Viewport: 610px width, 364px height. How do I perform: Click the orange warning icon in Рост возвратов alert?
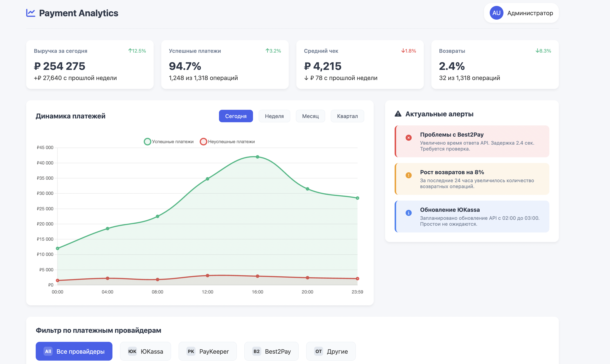[409, 175]
